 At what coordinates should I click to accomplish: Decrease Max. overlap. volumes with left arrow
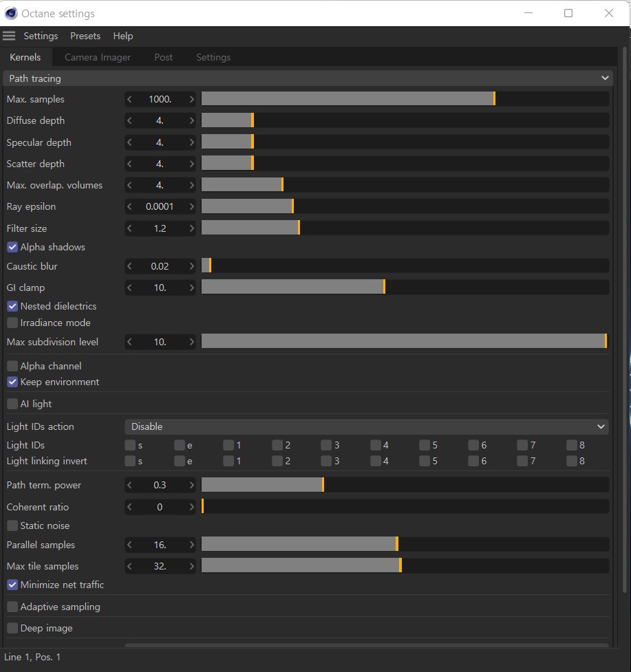[x=129, y=185]
